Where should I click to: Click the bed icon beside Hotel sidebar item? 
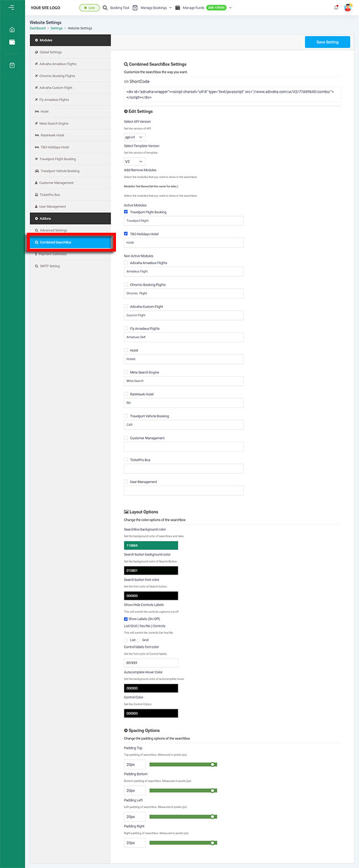(x=37, y=112)
